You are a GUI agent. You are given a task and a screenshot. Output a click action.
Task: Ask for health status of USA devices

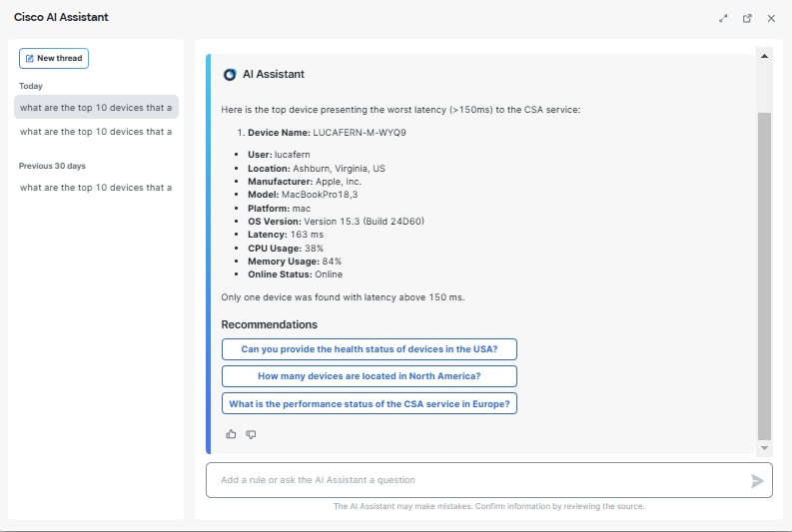pos(370,349)
